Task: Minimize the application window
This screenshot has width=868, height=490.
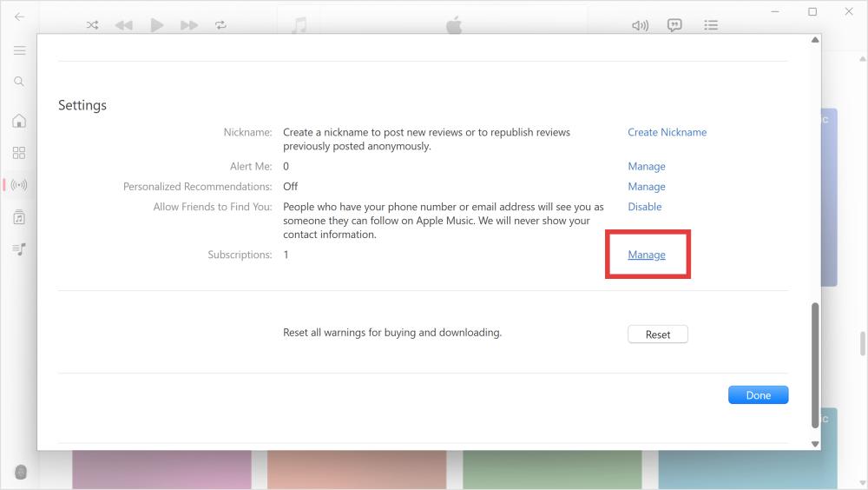Action: pyautogui.click(x=775, y=11)
